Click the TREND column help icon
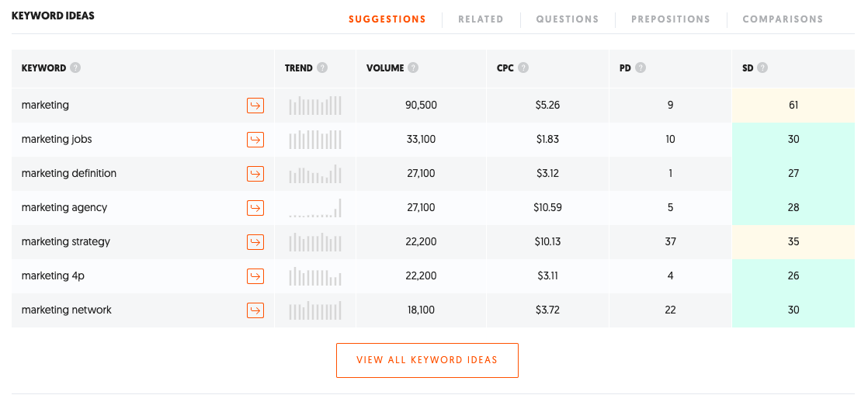 pyautogui.click(x=322, y=68)
